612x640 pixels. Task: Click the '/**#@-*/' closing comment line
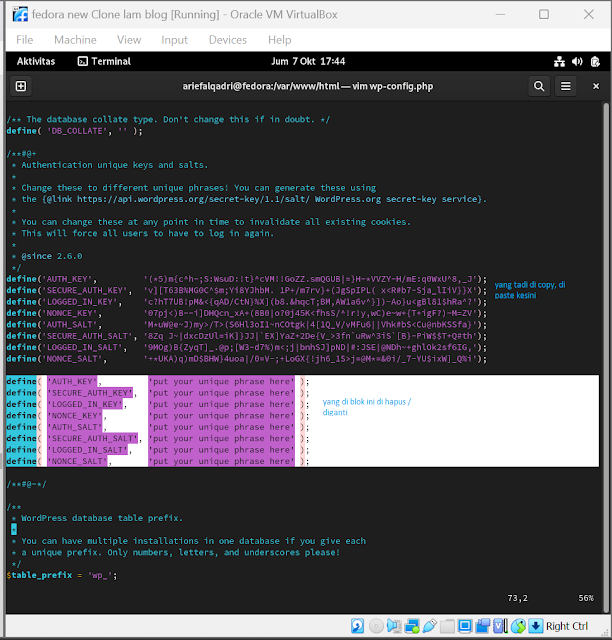[27, 484]
